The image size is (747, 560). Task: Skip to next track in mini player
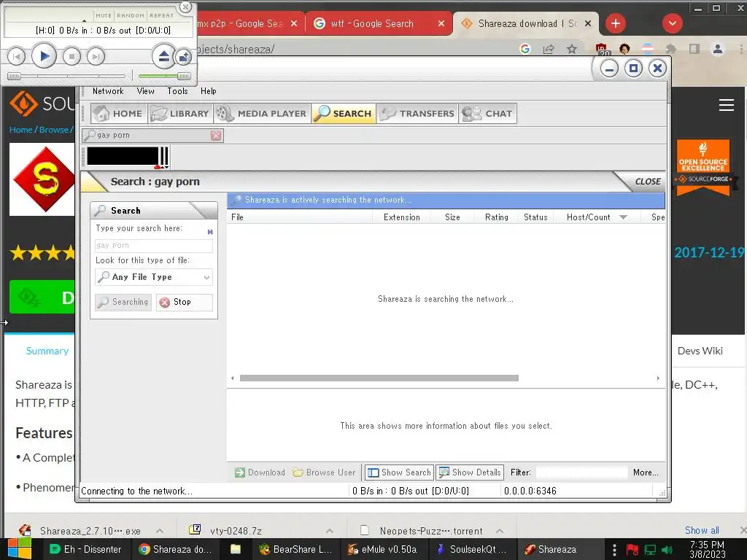[x=96, y=57]
